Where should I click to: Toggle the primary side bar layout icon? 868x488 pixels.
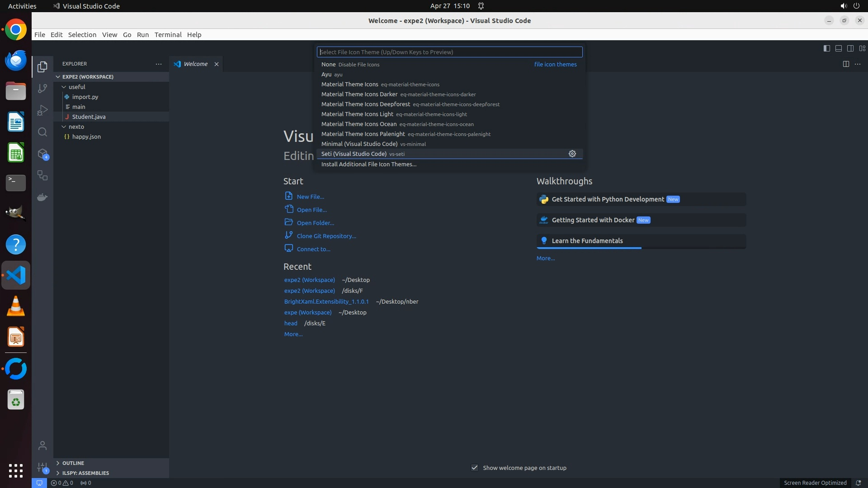pos(826,48)
